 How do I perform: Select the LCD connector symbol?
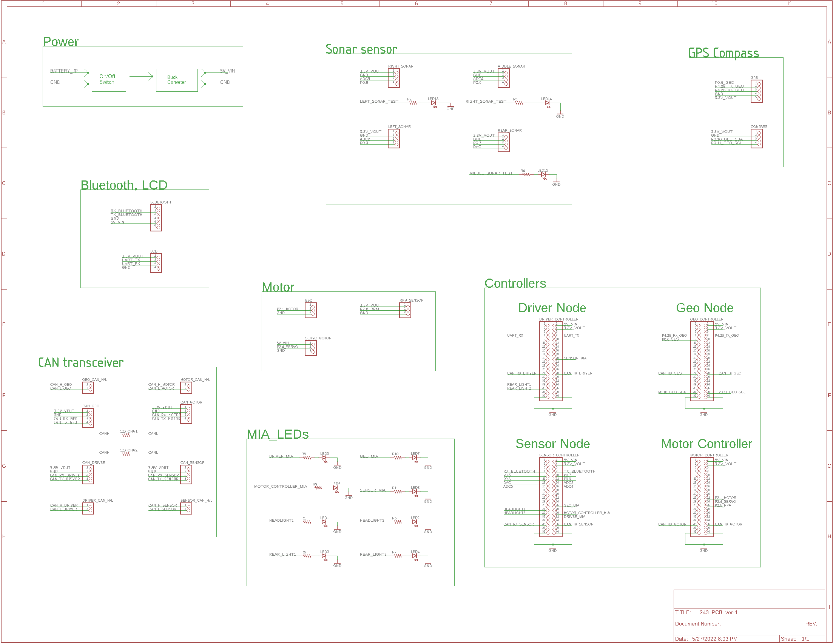click(156, 263)
